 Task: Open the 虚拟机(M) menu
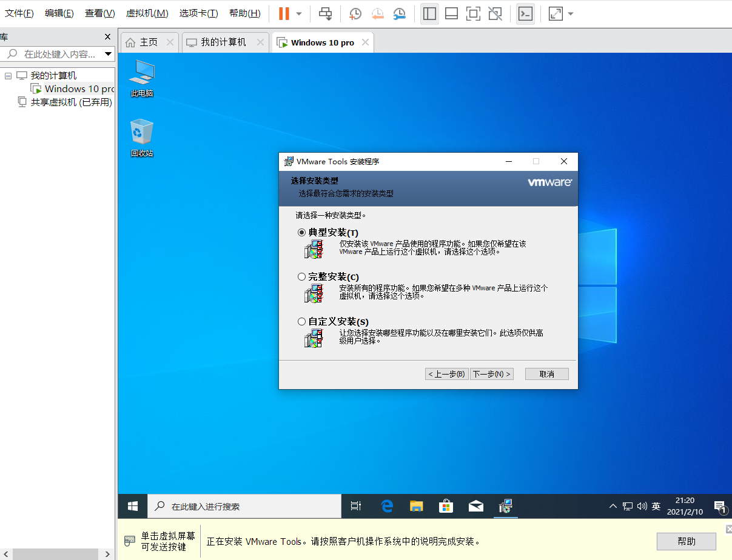click(x=147, y=13)
